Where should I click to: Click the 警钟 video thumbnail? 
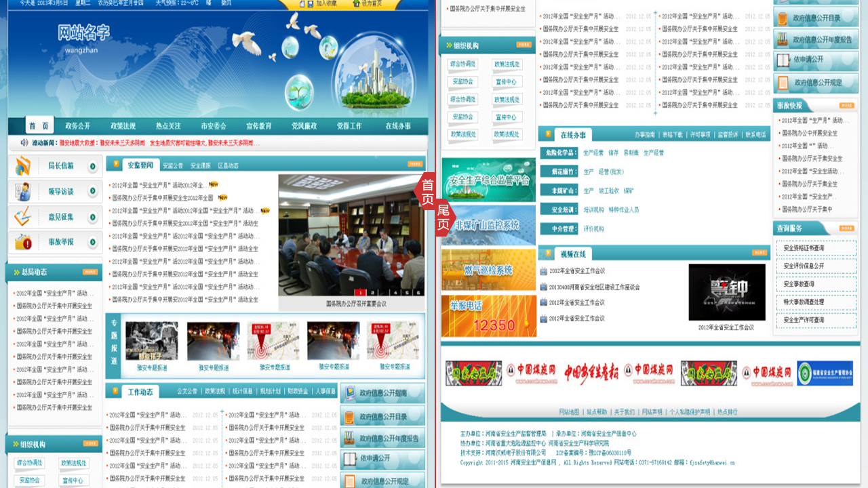click(726, 292)
